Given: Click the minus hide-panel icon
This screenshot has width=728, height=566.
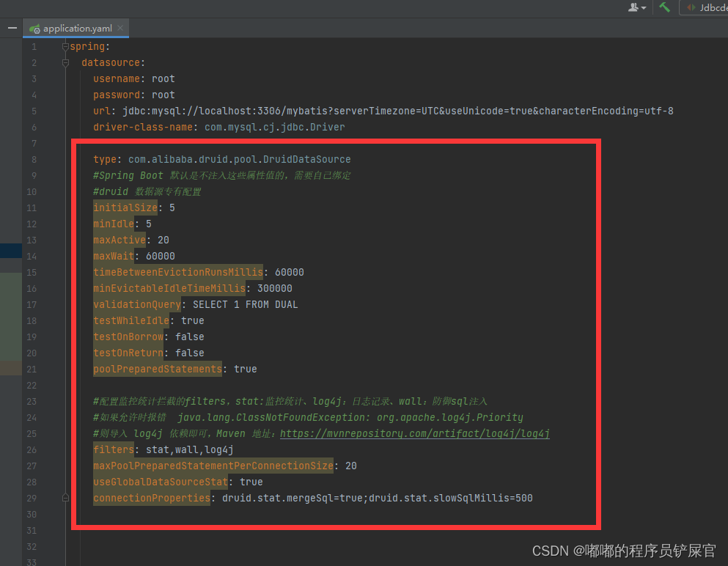Looking at the screenshot, I should 12,29.
